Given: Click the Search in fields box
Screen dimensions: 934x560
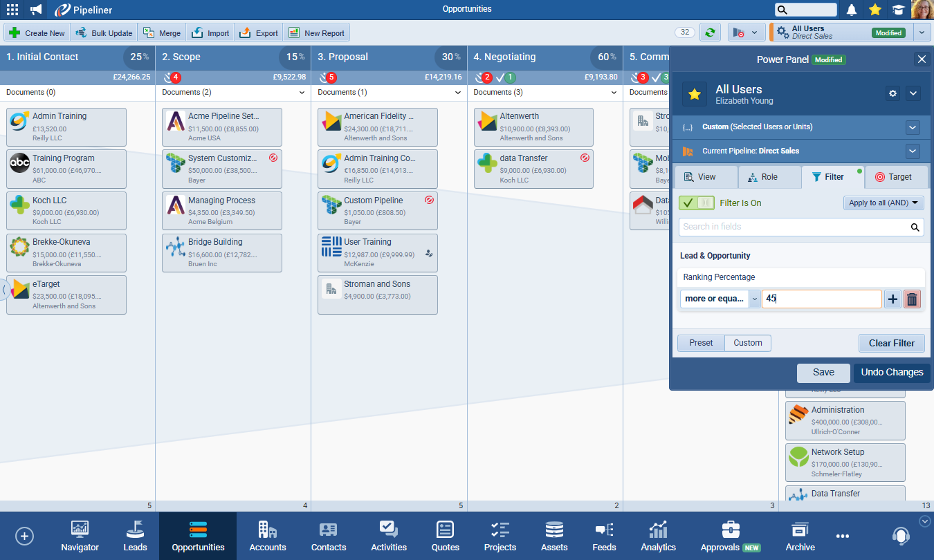Looking at the screenshot, I should [801, 226].
